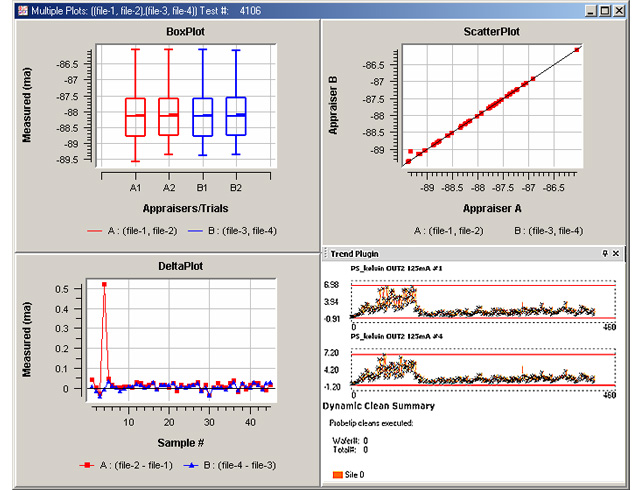Select the A1 box in BoxPlot
Screen dimensions: 633x490
click(135, 117)
